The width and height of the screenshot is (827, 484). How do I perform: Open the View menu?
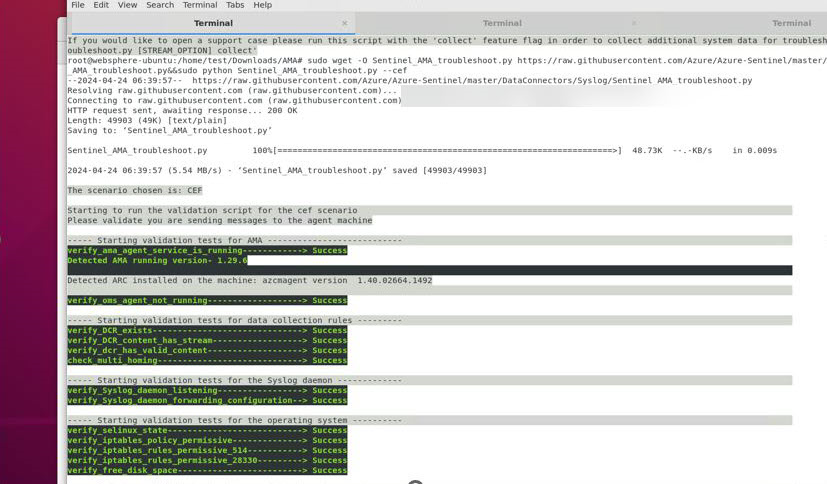pyautogui.click(x=127, y=5)
